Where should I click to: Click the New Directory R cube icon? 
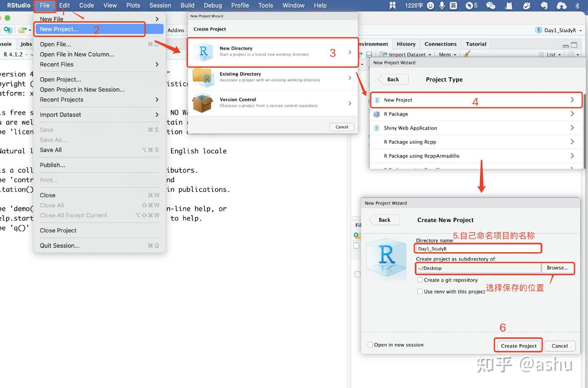(x=203, y=52)
